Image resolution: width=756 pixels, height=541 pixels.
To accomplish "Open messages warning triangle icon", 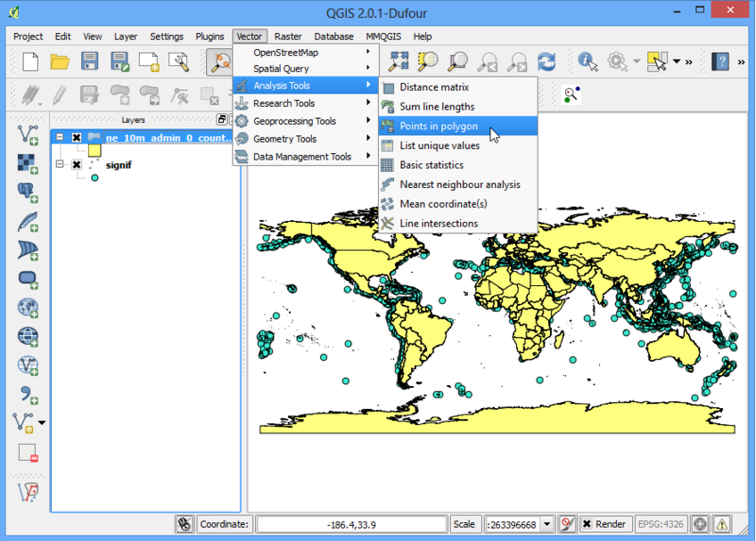I will click(722, 524).
